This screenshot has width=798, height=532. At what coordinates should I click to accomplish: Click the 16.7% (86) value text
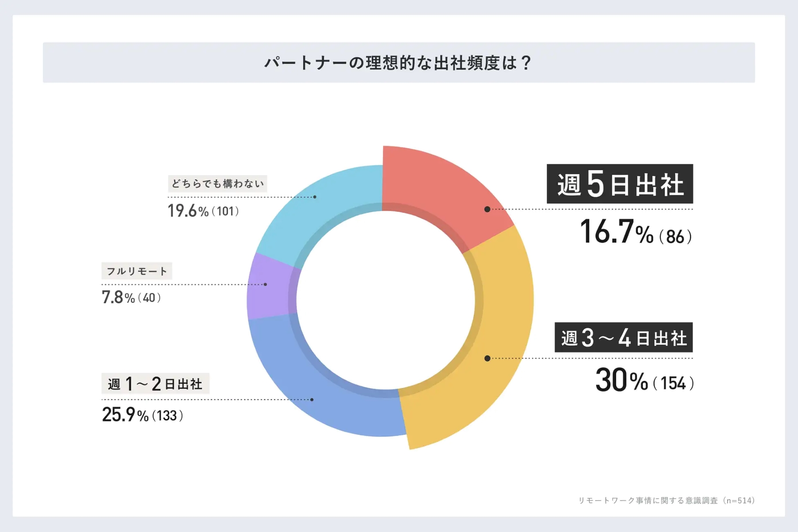635,232
